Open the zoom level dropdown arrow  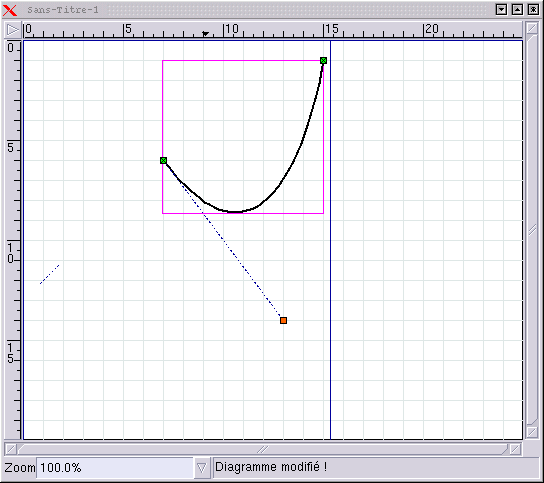coord(202,468)
